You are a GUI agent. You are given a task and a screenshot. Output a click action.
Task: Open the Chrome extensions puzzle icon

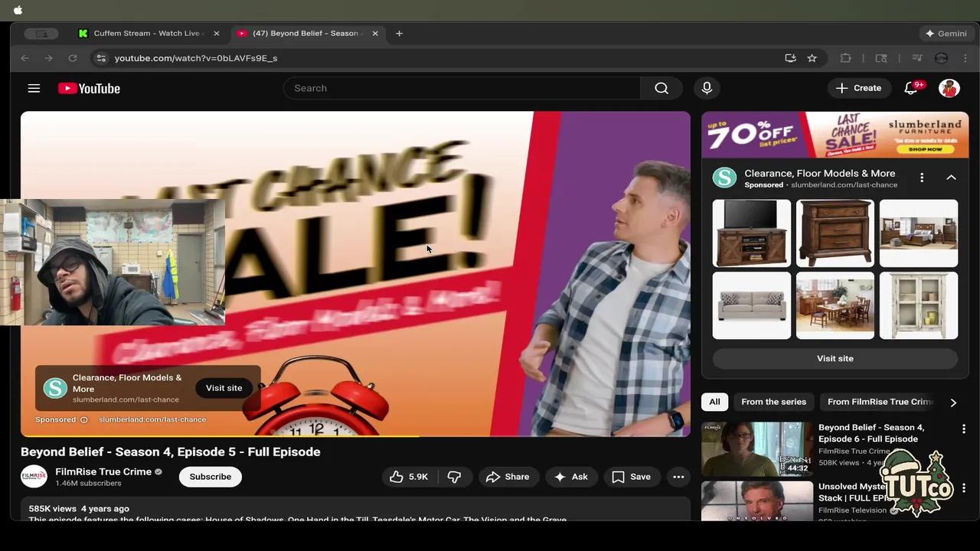tap(846, 58)
